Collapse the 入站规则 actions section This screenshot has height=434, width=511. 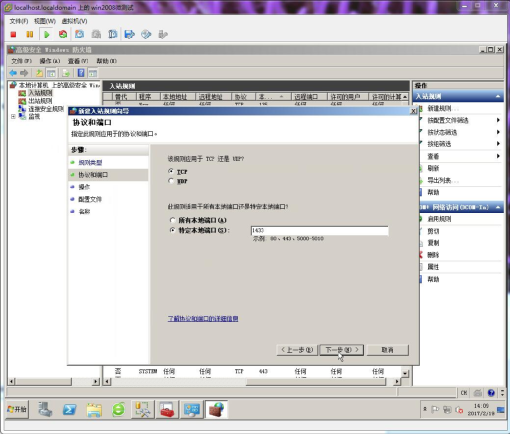[x=498, y=96]
